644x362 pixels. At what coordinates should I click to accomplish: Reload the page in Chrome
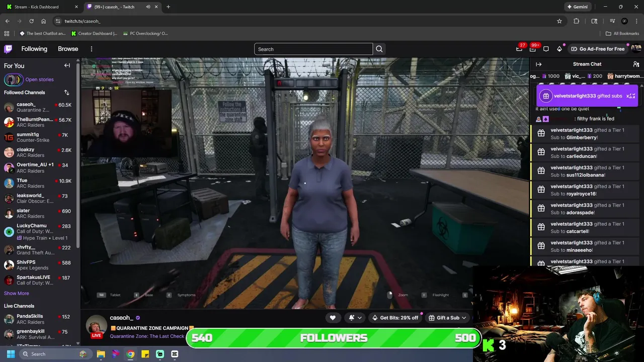31,21
